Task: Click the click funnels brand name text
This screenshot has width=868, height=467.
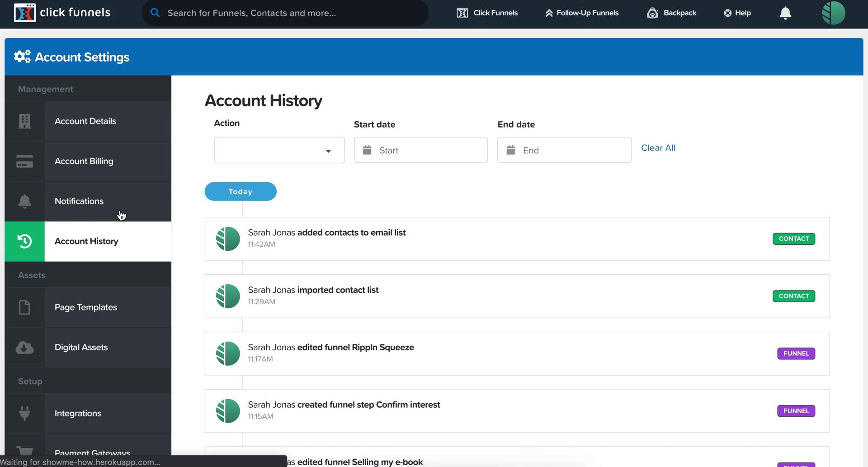Action: pyautogui.click(x=75, y=12)
